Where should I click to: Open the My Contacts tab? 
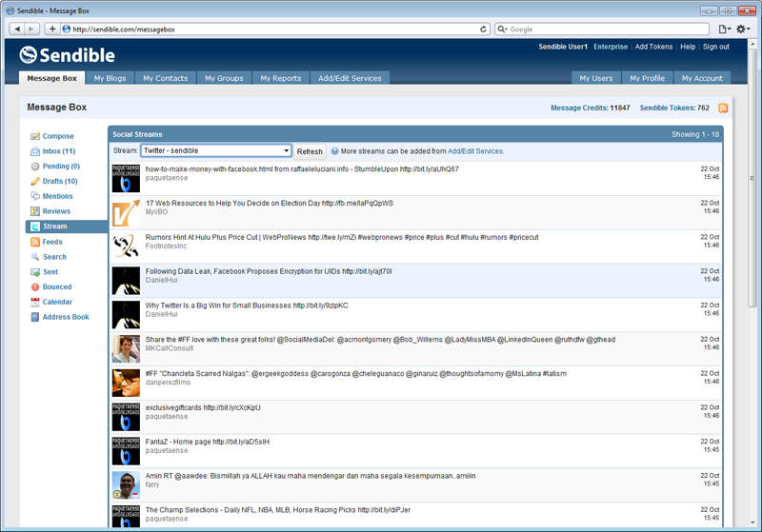pyautogui.click(x=165, y=78)
